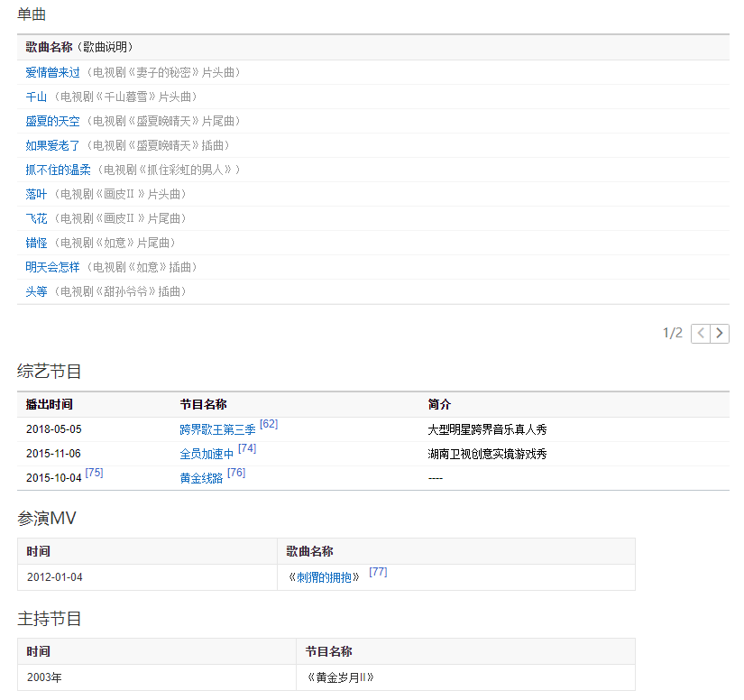The image size is (744, 700).
Task: Open the 跨界歌王第三季 show link
Action: tap(217, 430)
